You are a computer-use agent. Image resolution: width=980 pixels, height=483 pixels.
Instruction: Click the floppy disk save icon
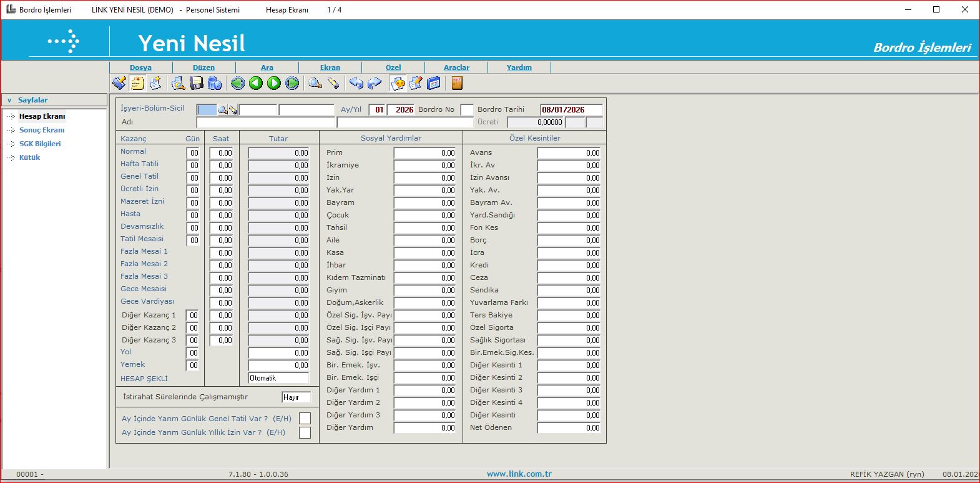(x=197, y=83)
